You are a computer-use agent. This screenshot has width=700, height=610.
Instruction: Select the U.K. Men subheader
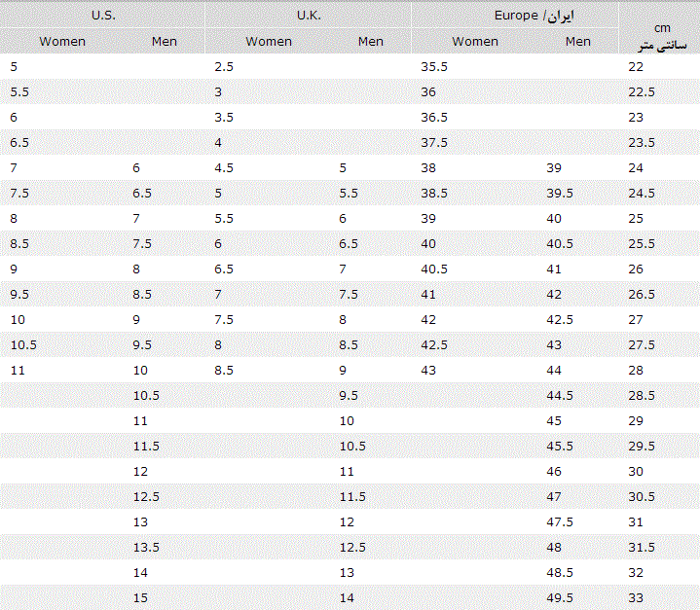tap(371, 42)
